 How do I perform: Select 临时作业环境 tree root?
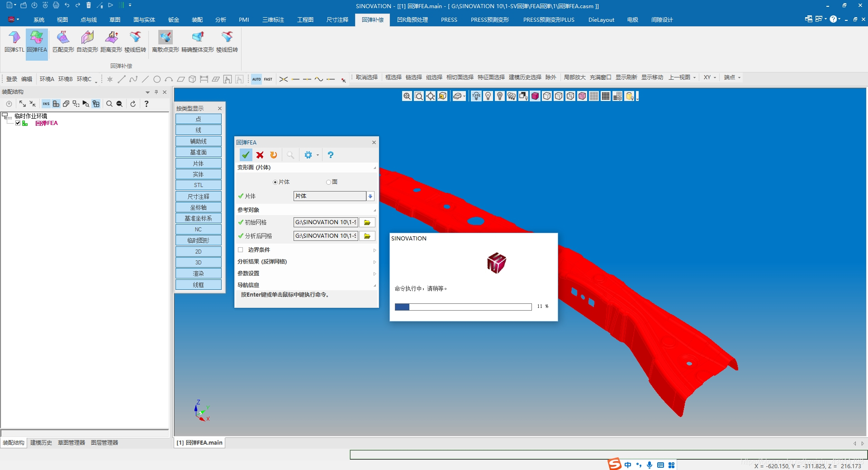point(31,116)
